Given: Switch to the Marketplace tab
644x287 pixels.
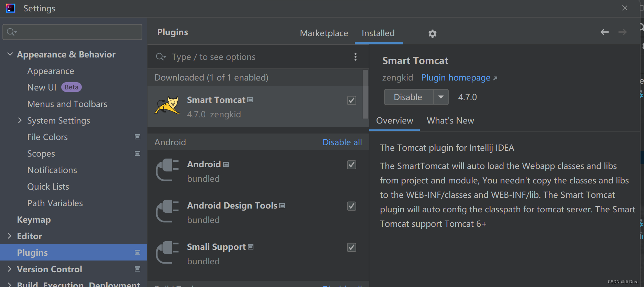Looking at the screenshot, I should click(324, 33).
